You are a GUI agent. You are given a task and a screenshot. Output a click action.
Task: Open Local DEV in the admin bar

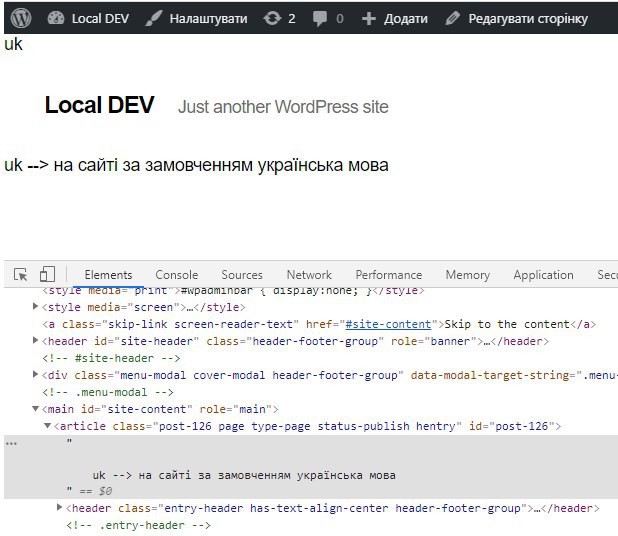coord(100,19)
